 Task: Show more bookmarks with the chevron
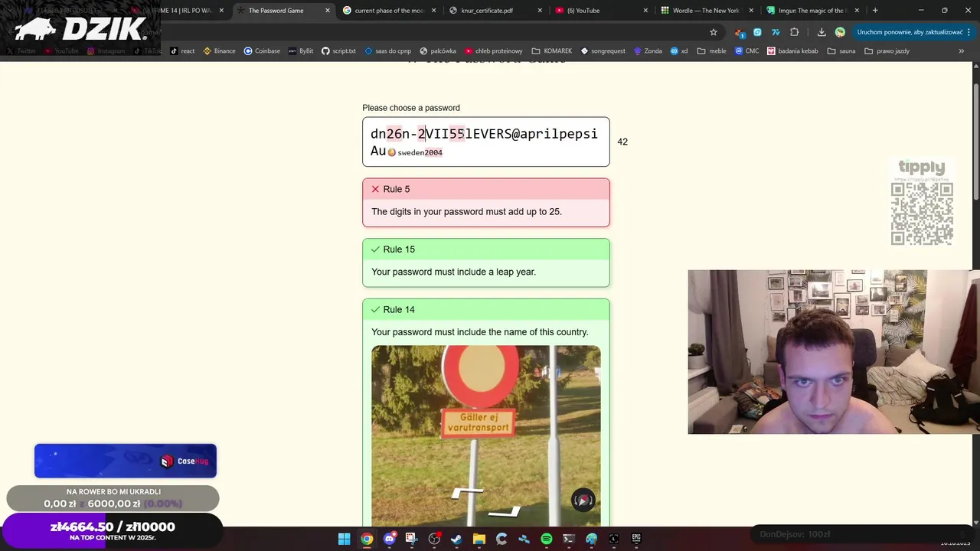pos(962,51)
